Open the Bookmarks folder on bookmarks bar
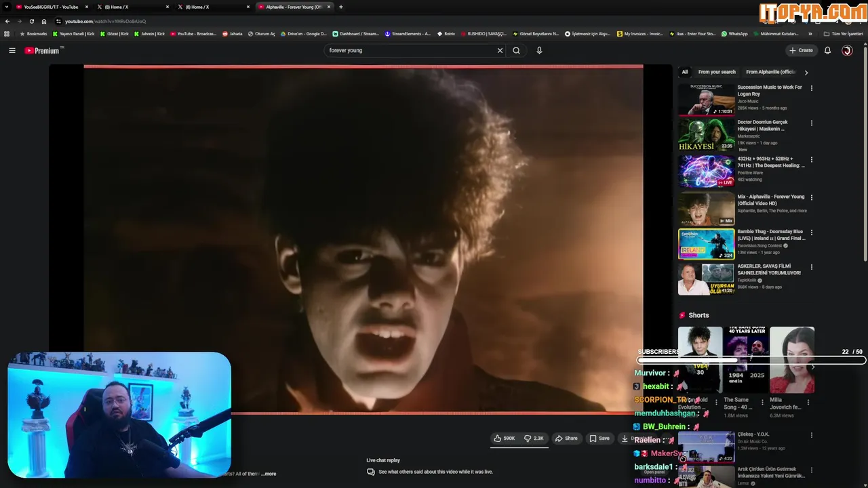Viewport: 868px width, 488px height. pyautogui.click(x=33, y=33)
